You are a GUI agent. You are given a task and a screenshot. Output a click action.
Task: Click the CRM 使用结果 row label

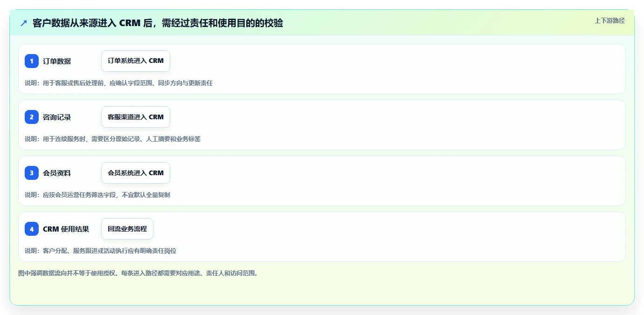(x=66, y=229)
